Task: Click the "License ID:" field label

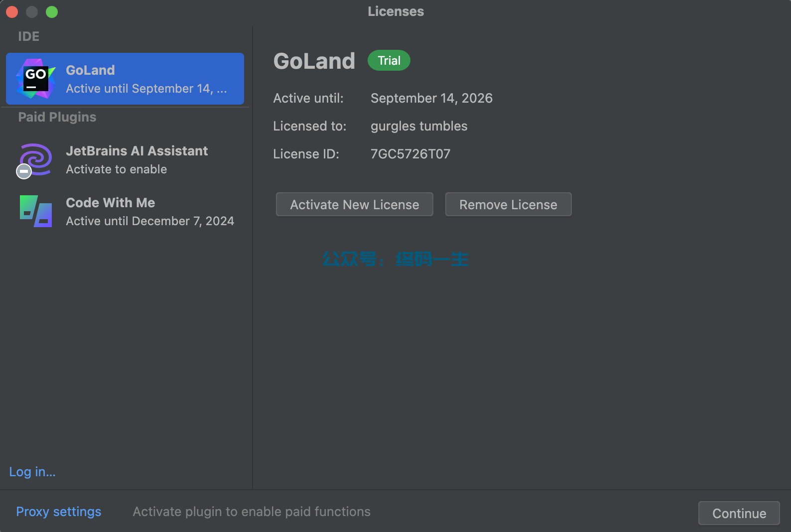Action: pyautogui.click(x=306, y=154)
